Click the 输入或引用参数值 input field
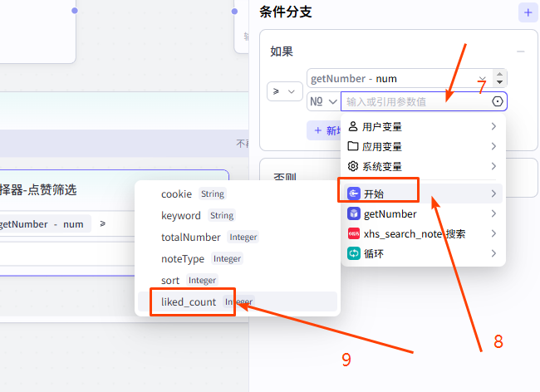540x392 pixels. [x=415, y=101]
